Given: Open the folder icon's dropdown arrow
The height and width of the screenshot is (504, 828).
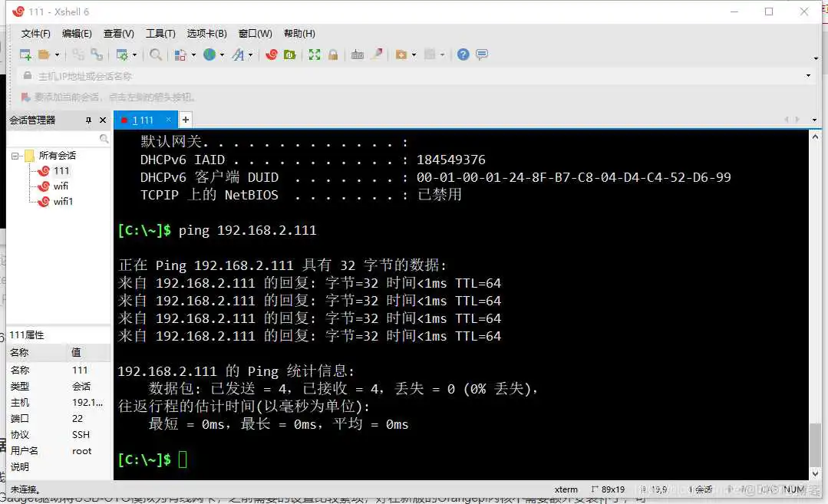Looking at the screenshot, I should coord(56,54).
